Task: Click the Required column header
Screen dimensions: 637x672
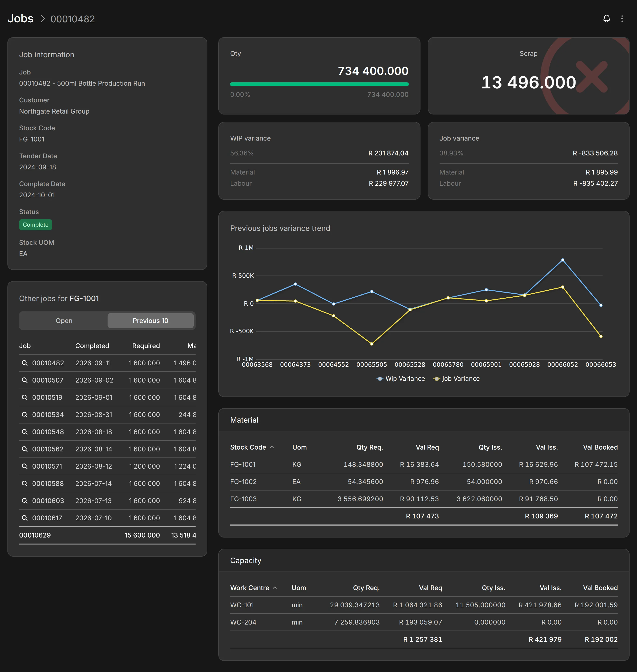Action: pyautogui.click(x=146, y=346)
